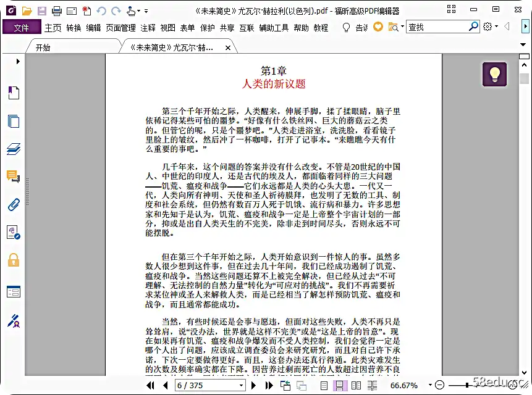Close the 未来简史 document tab
Screen dimensions: 532x395
[x=228, y=48]
